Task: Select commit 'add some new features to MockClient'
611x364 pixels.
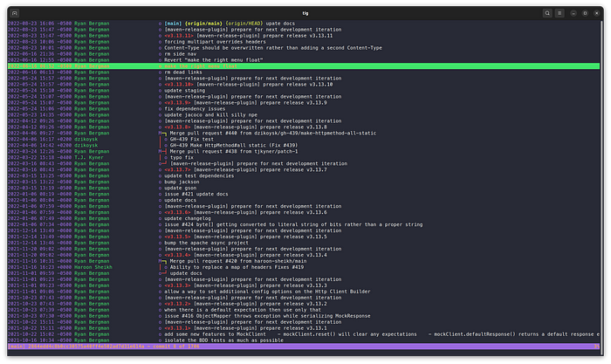Action: coord(381,334)
